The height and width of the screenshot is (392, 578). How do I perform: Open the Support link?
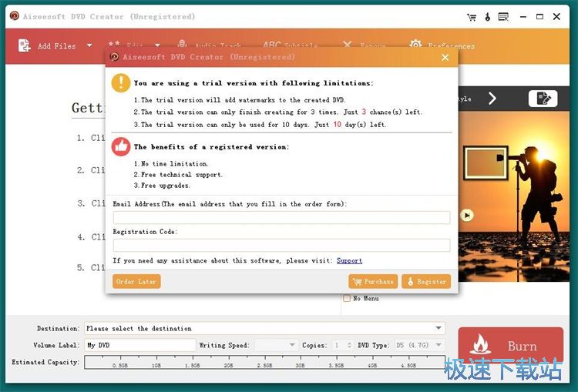(349, 260)
